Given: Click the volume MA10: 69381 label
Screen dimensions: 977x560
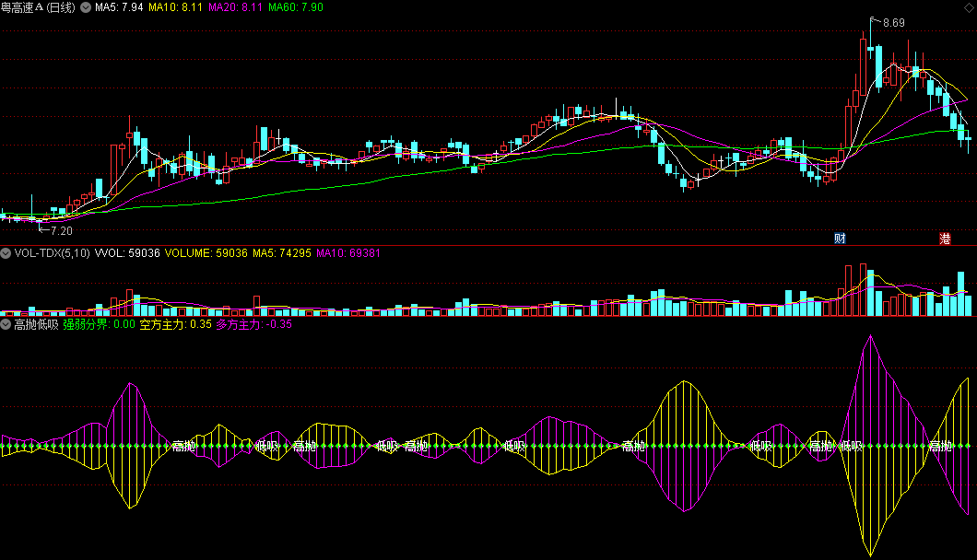Looking at the screenshot, I should click(x=348, y=253).
